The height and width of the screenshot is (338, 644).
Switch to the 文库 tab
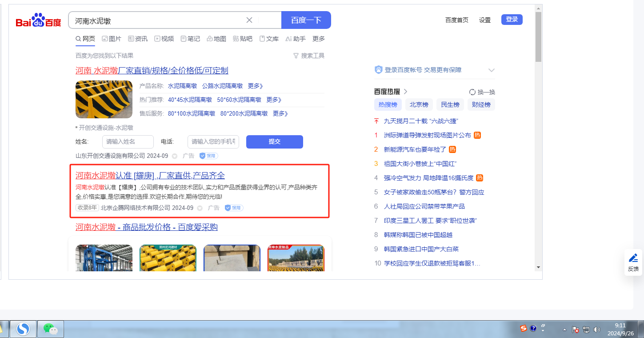point(269,39)
